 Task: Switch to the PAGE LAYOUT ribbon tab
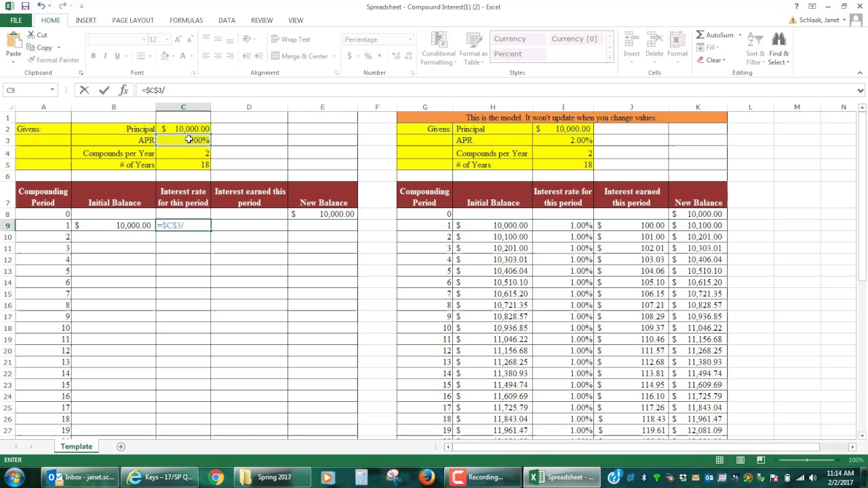(133, 20)
